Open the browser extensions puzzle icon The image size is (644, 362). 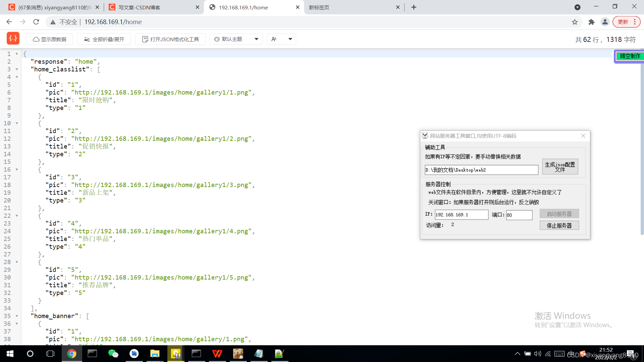coord(591,22)
